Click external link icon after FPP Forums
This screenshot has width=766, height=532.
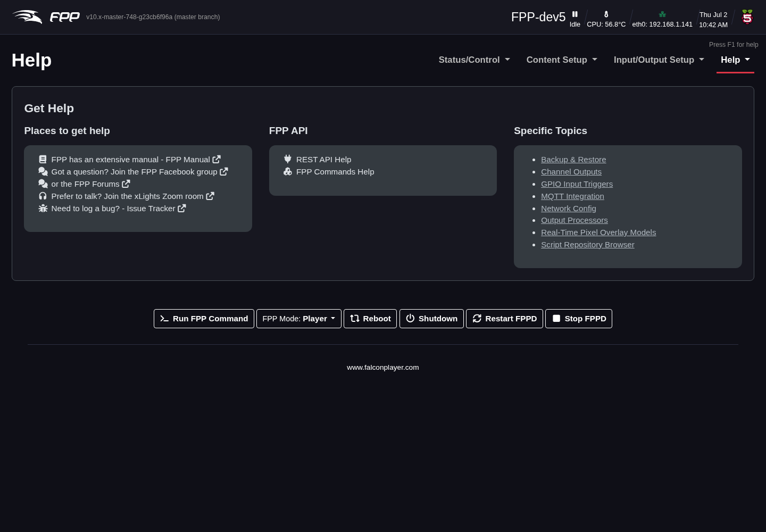pos(126,184)
